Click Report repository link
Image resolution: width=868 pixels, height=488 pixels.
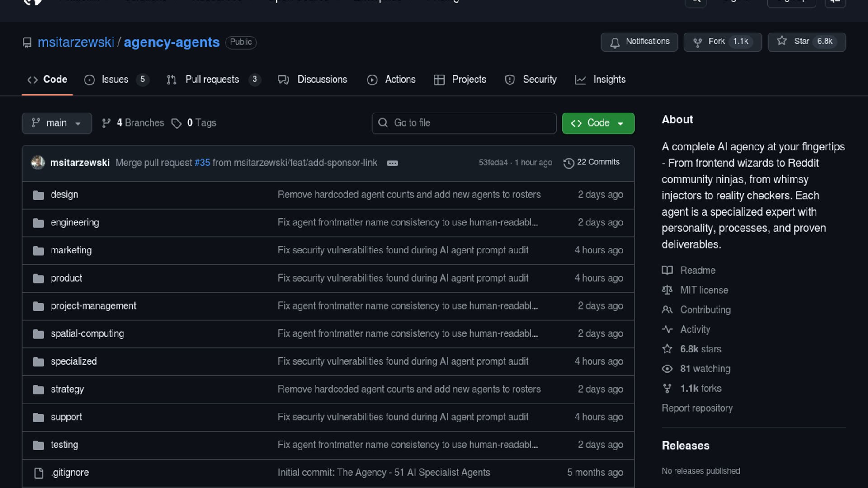(697, 408)
